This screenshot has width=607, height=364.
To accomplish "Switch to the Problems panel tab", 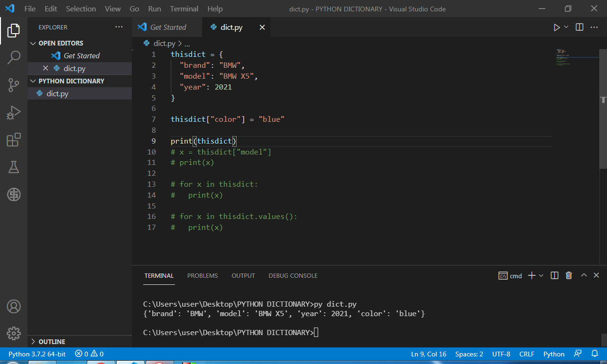I will [x=202, y=275].
